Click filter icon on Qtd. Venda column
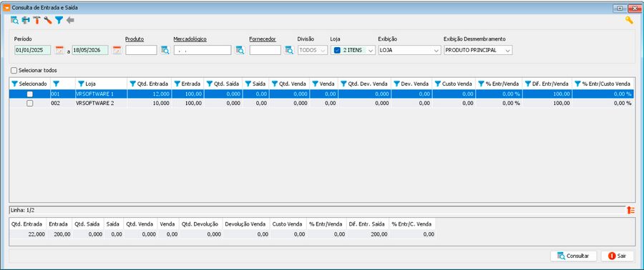Image resolution: width=644 pixels, height=270 pixels. pyautogui.click(x=275, y=84)
